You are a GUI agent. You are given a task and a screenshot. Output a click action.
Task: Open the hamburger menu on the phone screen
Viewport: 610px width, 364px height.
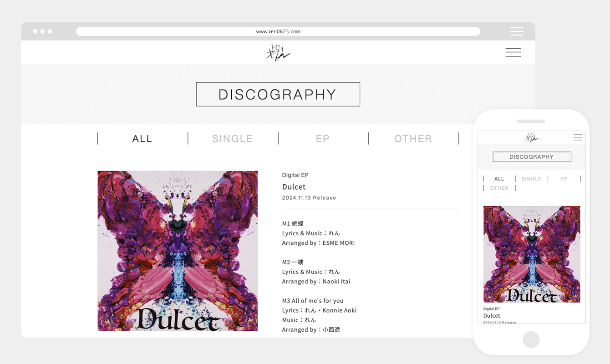(578, 137)
